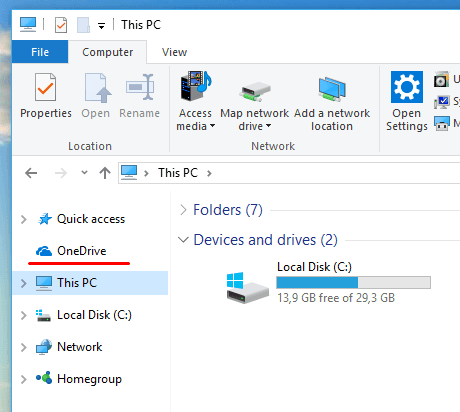The image size is (460, 412).
Task: Select Homegroup in the navigation pane
Action: pyautogui.click(x=90, y=379)
